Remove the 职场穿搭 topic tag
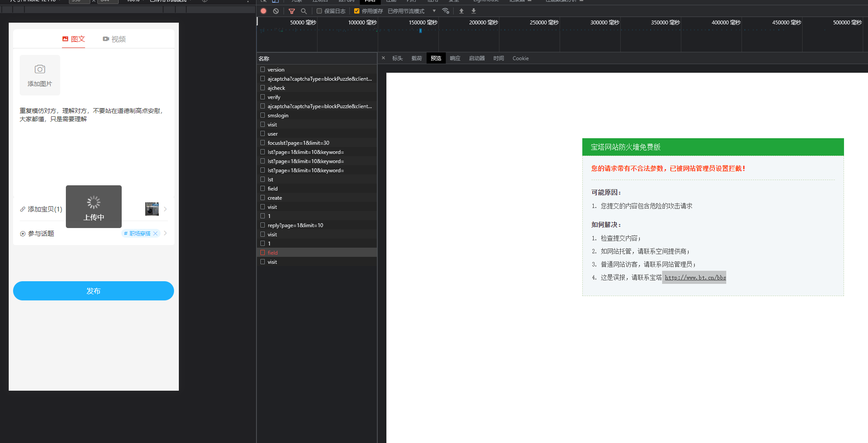Image resolution: width=868 pixels, height=443 pixels. [155, 233]
